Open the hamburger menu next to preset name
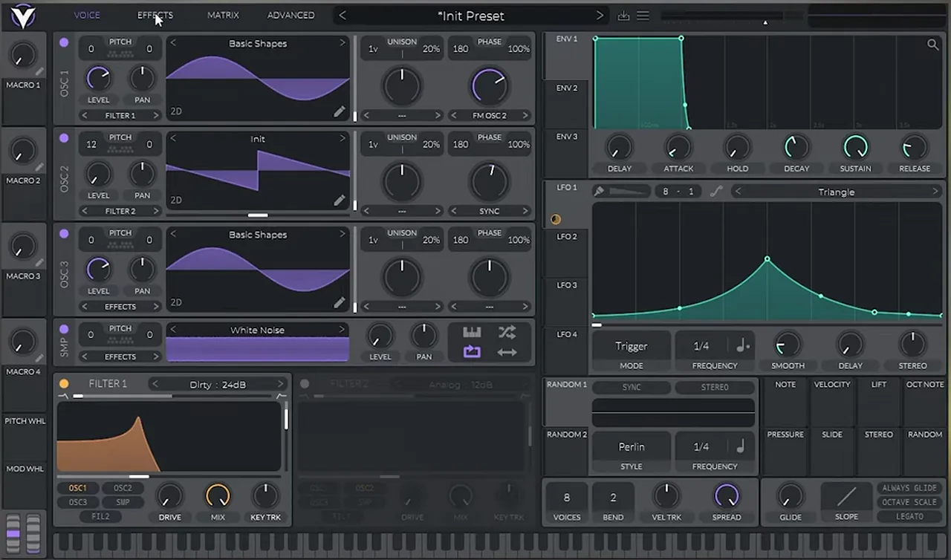 643,16
